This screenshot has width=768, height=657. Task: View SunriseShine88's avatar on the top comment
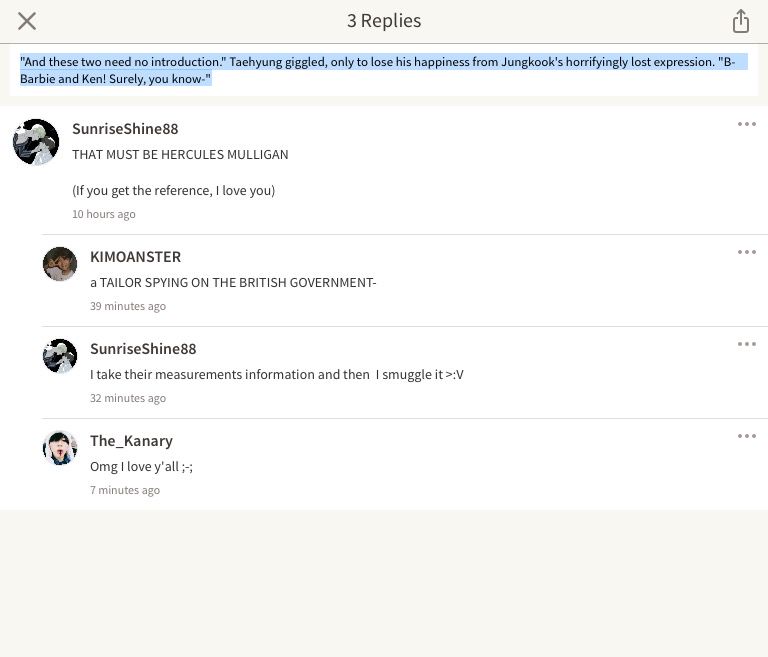click(x=36, y=142)
